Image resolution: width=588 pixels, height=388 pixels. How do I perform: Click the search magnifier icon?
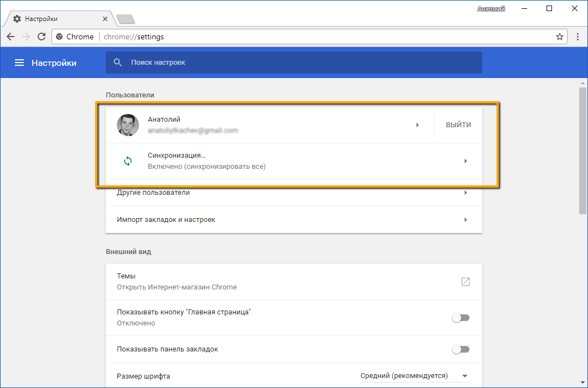pos(117,63)
